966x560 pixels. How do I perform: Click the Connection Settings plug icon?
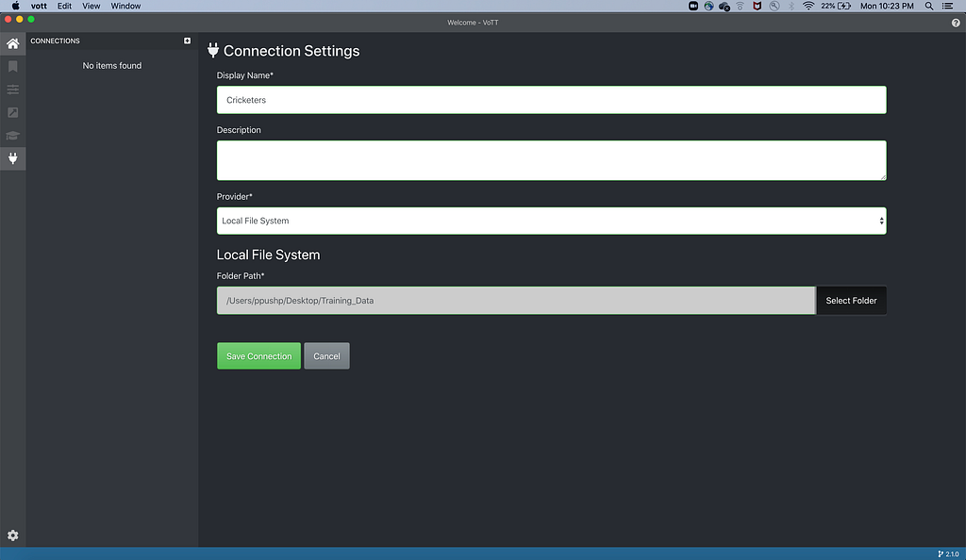213,51
